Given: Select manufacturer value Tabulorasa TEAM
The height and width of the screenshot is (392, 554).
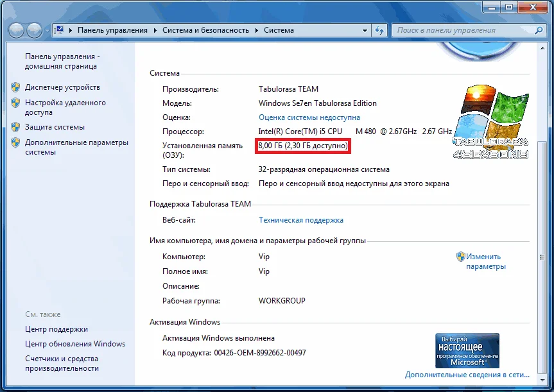Looking at the screenshot, I should coord(288,89).
